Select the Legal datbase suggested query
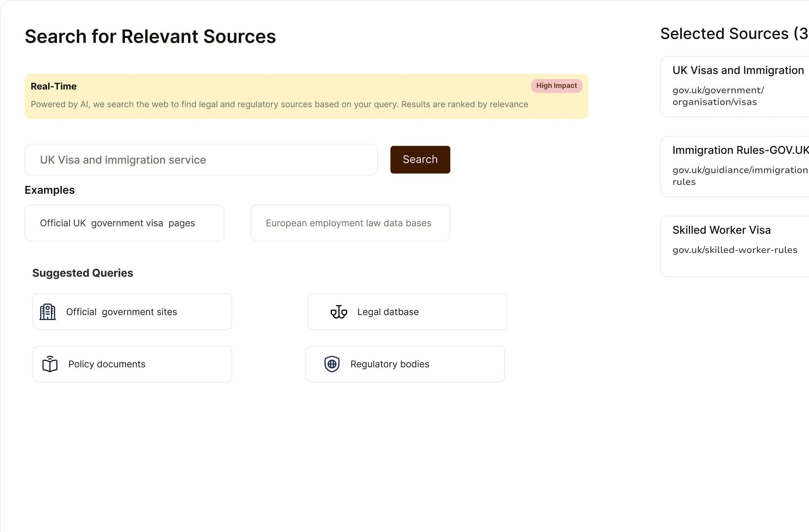 (407, 311)
